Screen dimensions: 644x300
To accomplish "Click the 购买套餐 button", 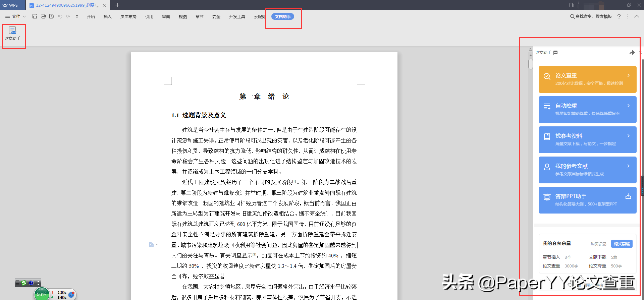I will point(622,244).
